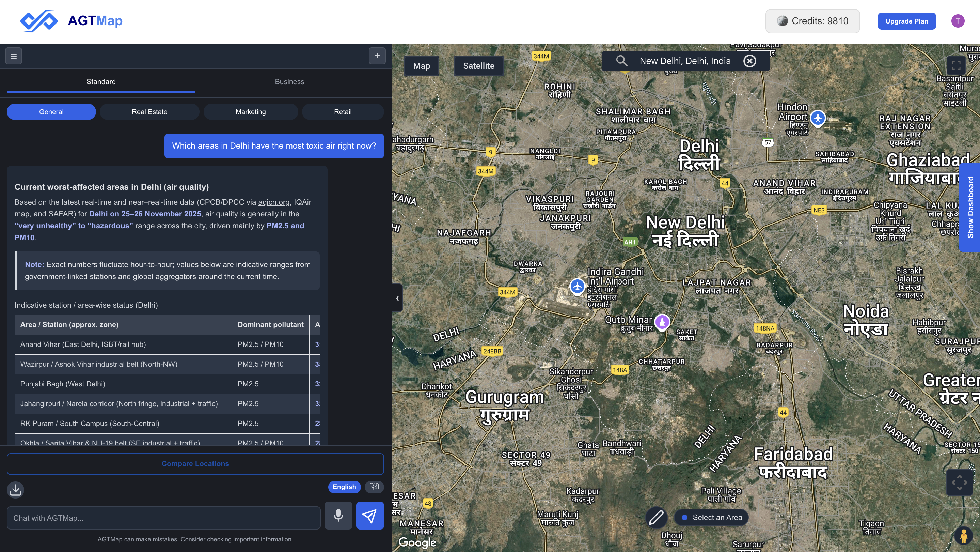Screen dimensions: 980x552
Task: Open the user profile avatar T
Action: tap(958, 21)
